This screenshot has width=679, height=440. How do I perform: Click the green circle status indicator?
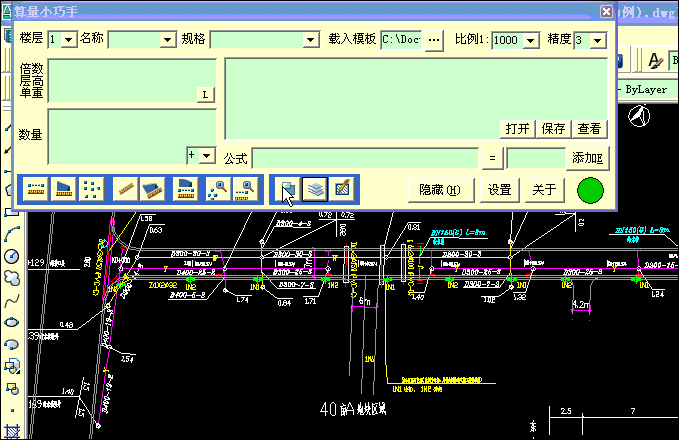[x=591, y=190]
